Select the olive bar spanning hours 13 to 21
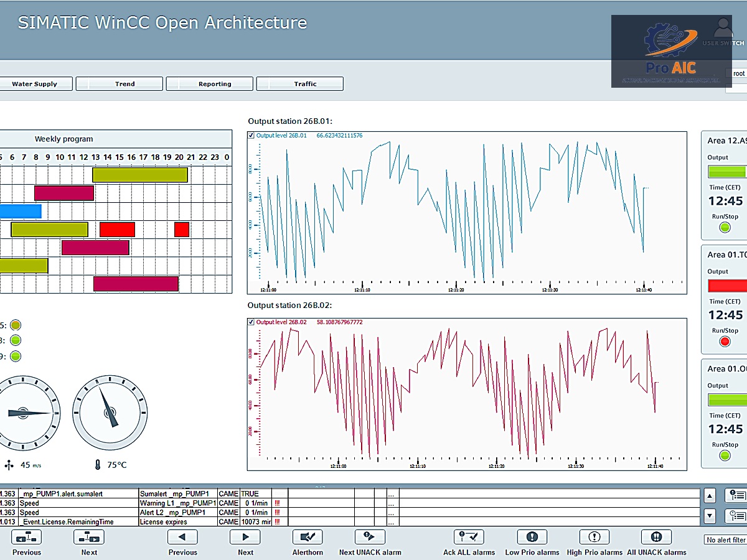Screen dimensions: 747x560 [140, 175]
